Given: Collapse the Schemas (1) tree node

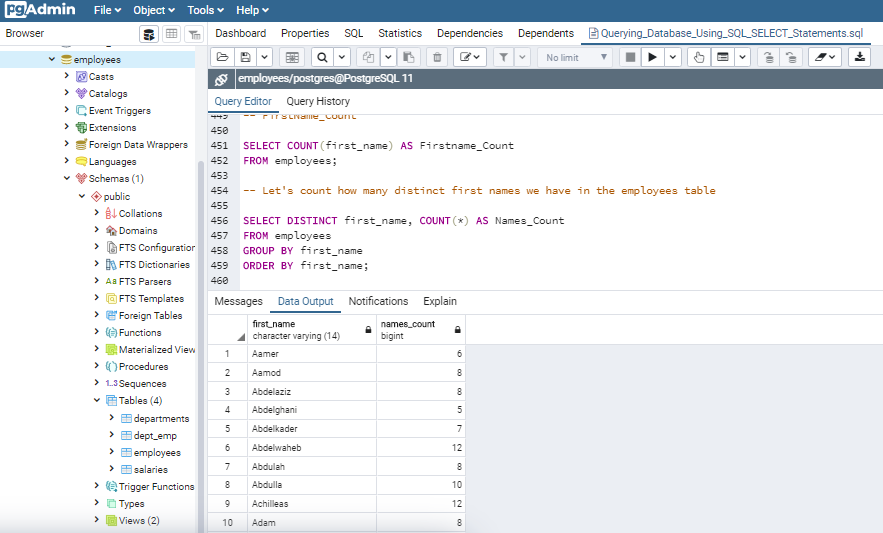Looking at the screenshot, I should coord(67,179).
